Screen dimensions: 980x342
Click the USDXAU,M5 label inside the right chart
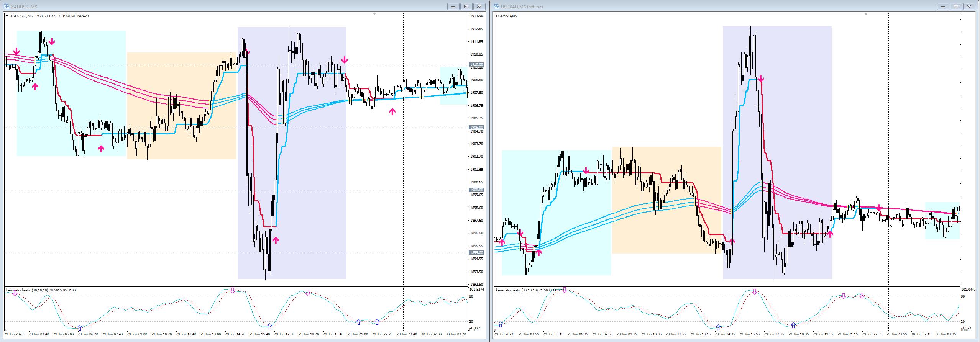click(506, 16)
